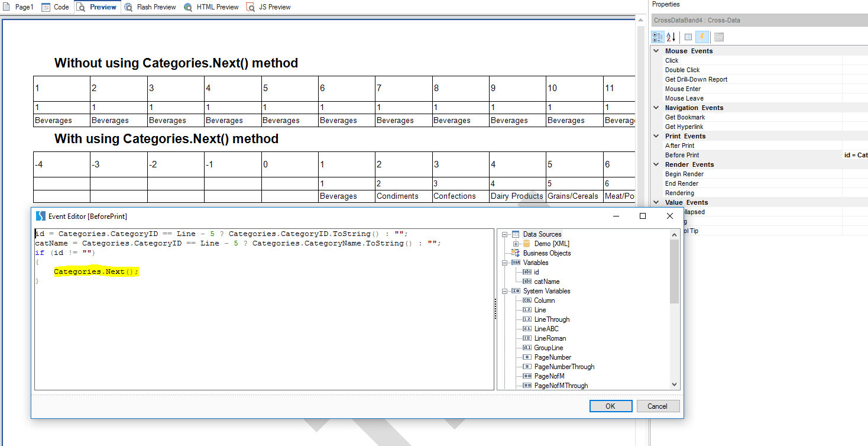Collapse the Mouse Events property group
The width and height of the screenshot is (868, 446).
pyautogui.click(x=656, y=51)
